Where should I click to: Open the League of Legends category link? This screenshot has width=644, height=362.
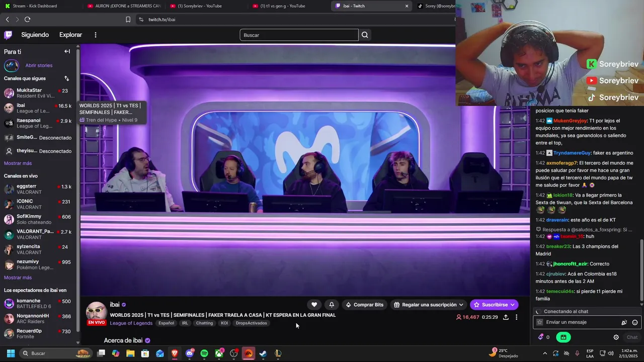[131, 323]
